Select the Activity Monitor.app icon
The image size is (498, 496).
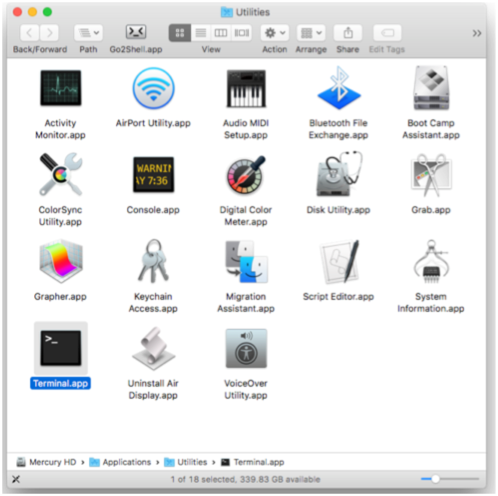coord(61,88)
